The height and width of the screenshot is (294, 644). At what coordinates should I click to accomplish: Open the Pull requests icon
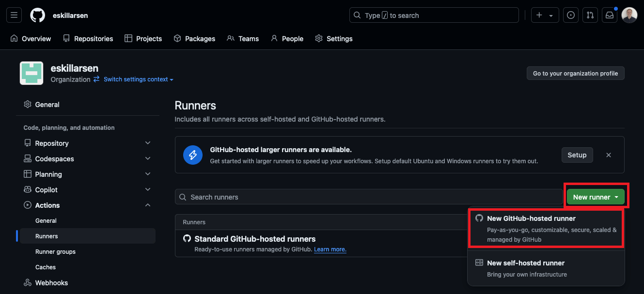[590, 15]
